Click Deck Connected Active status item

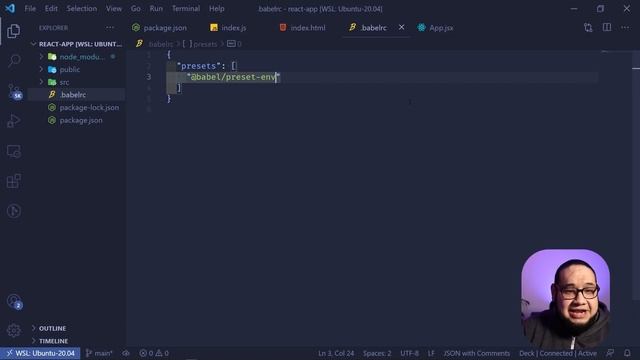[x=558, y=353]
